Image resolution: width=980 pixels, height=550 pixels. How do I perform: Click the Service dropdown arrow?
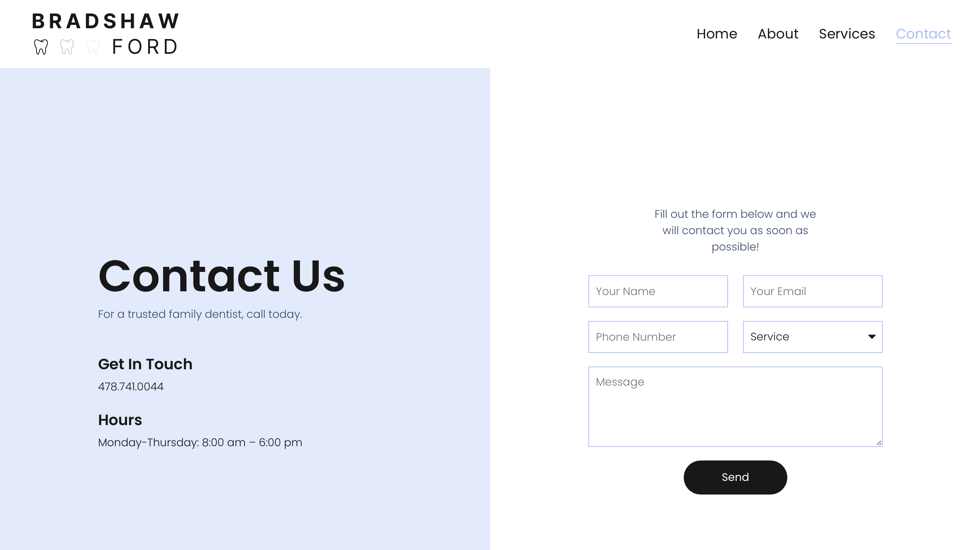(872, 336)
